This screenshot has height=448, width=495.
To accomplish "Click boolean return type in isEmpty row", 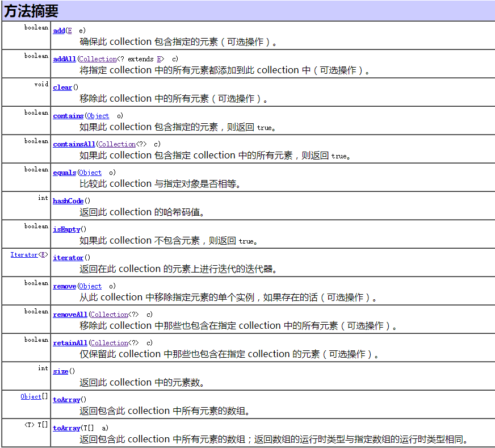I will (36, 227).
